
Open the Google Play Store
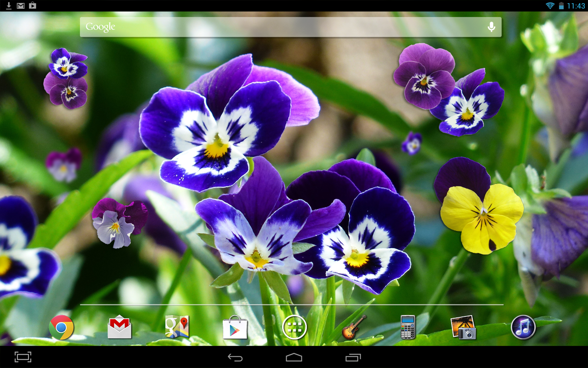[x=235, y=327]
